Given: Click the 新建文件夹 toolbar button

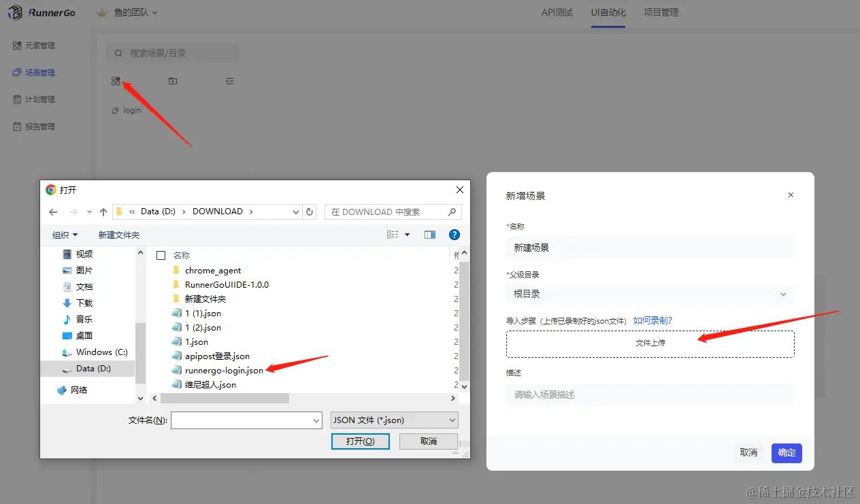Looking at the screenshot, I should [119, 235].
